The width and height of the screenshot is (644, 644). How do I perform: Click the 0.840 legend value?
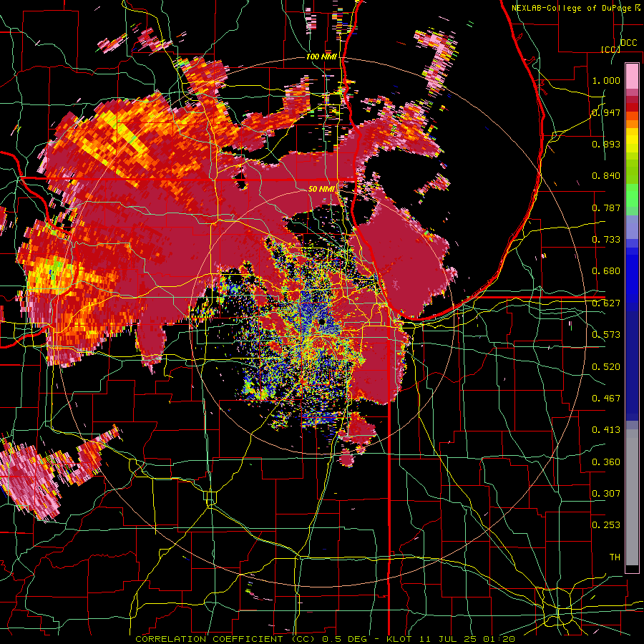[606, 176]
